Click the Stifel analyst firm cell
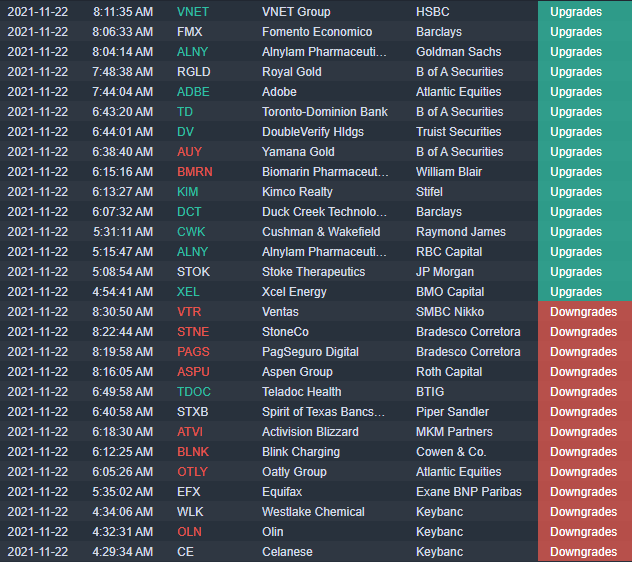Screen dimensions: 632x562 coord(429,192)
